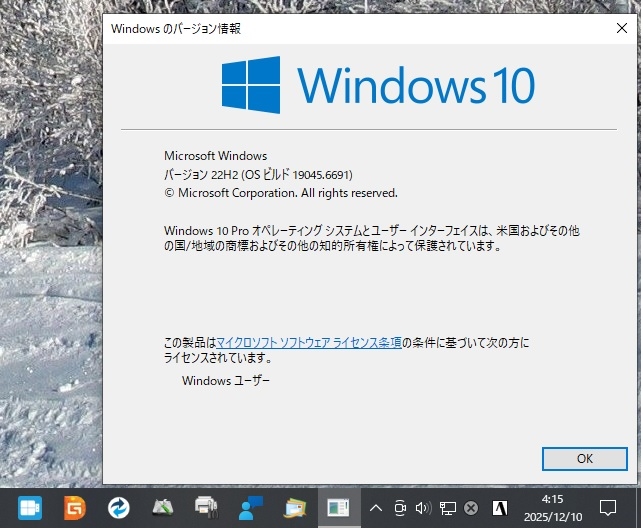643x530 pixels.
Task: Click the Windows 10 logo banner
Action: click(378, 85)
